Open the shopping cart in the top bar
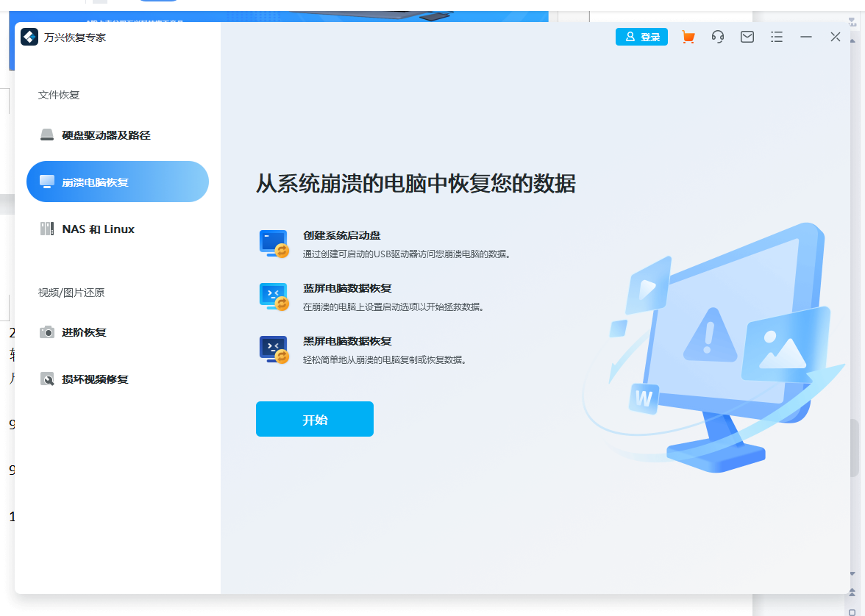The width and height of the screenshot is (865, 616). point(688,37)
